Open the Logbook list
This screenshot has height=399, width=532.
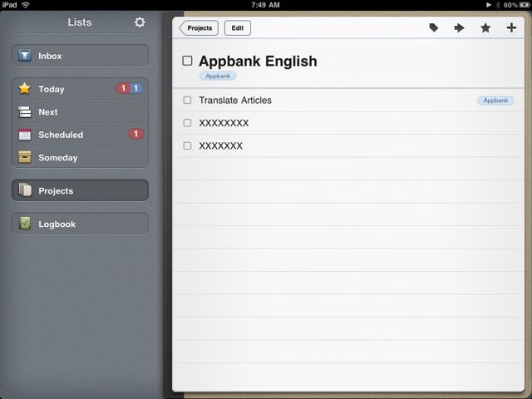coord(80,224)
